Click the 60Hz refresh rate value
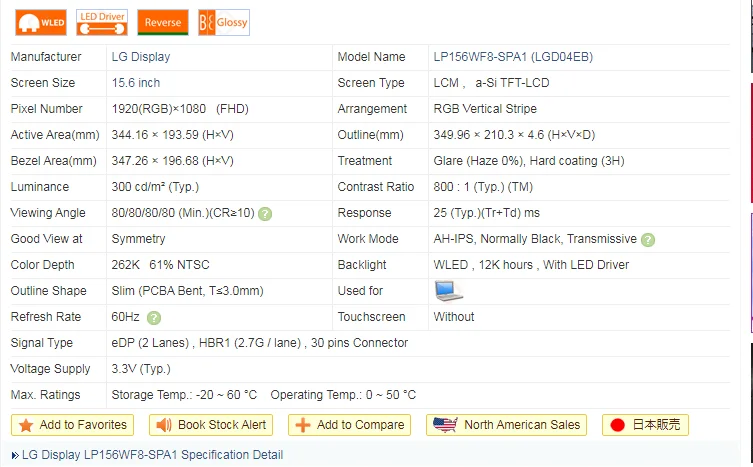Image resolution: width=753 pixels, height=467 pixels. 125,317
